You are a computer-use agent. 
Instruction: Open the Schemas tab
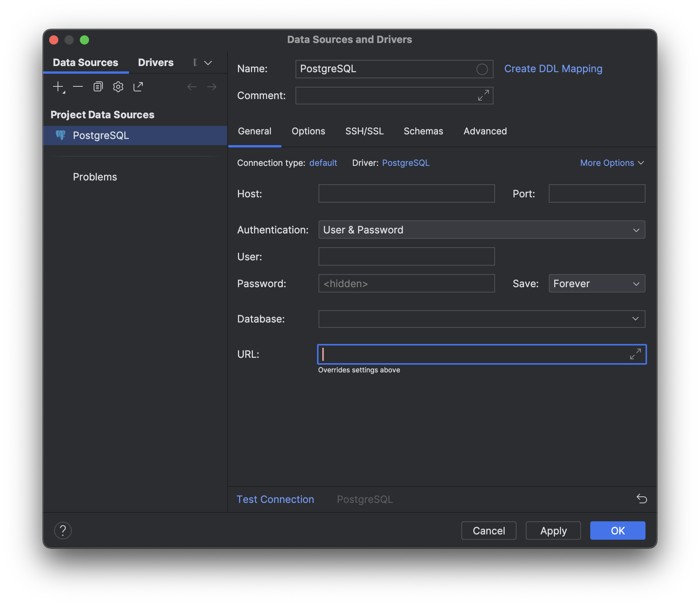coord(423,131)
